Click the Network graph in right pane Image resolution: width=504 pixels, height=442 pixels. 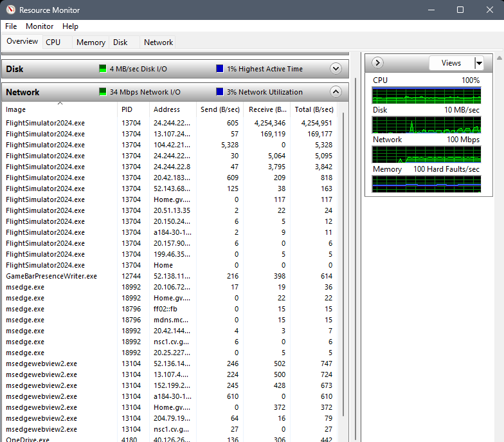click(x=426, y=154)
